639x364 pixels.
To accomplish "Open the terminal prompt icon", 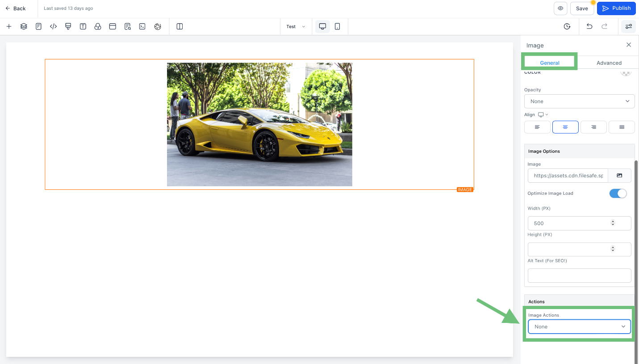I will point(142,26).
